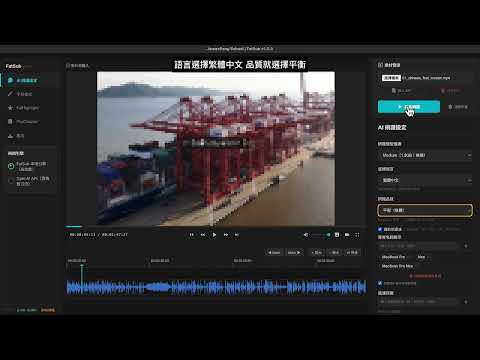Enter fullscreen video mode
The height and width of the screenshot is (360, 480).
[357, 235]
